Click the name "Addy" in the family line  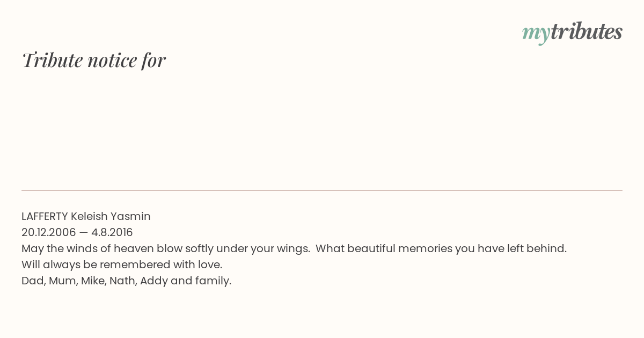tap(153, 281)
